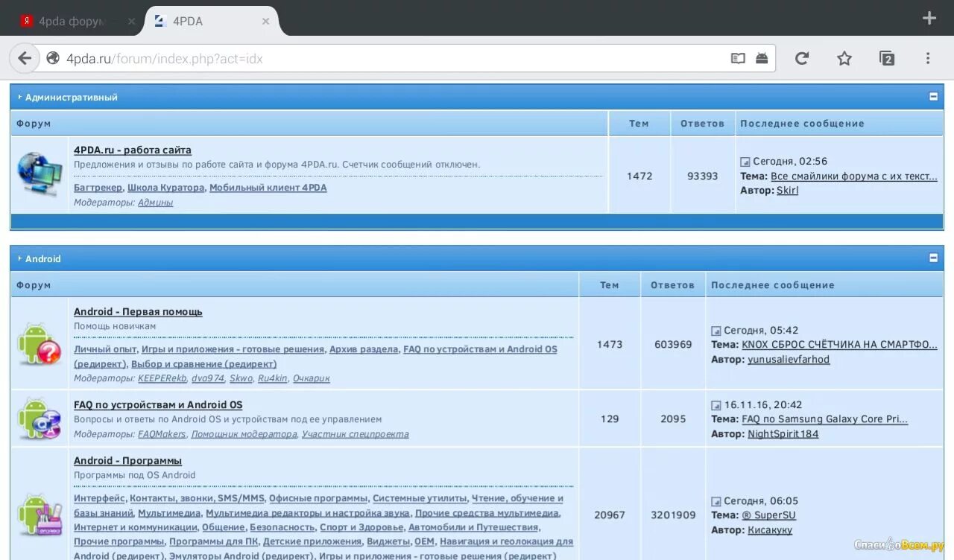Image resolution: width=954 pixels, height=560 pixels.
Task: Open topic FAQ по Samsung Galaxy Core
Action: pyautogui.click(x=825, y=419)
